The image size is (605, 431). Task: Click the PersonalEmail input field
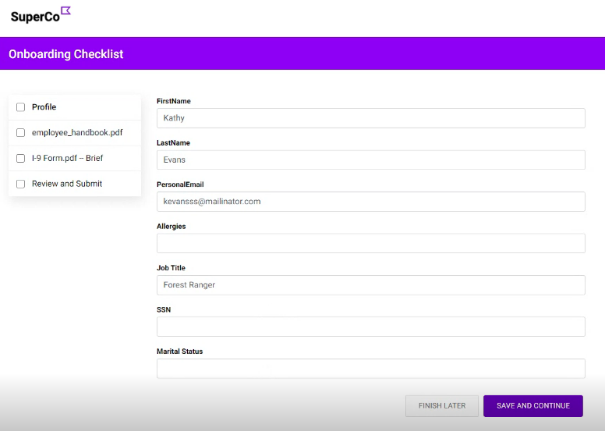(x=371, y=201)
